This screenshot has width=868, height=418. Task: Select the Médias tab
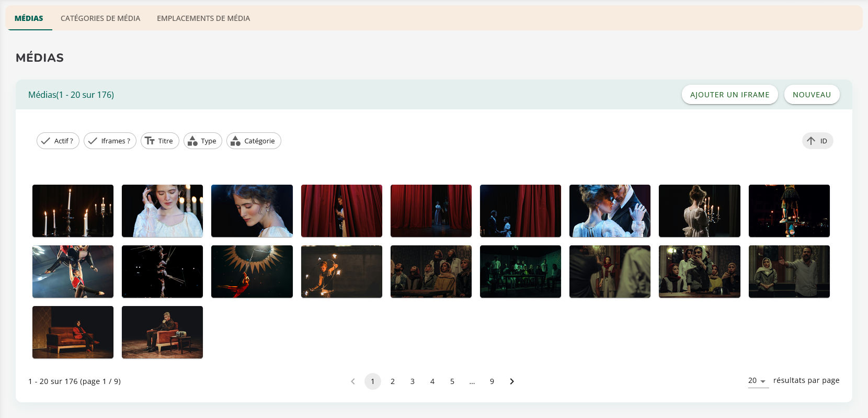click(x=29, y=18)
